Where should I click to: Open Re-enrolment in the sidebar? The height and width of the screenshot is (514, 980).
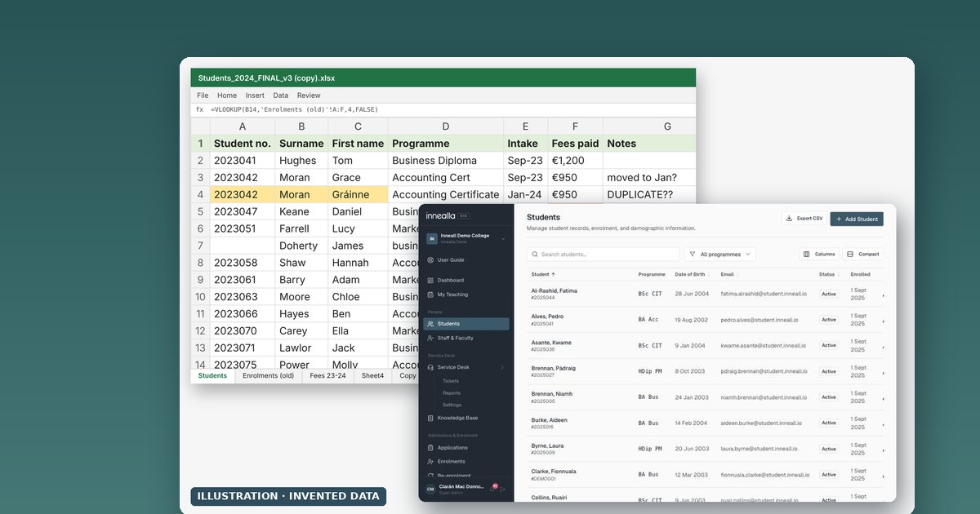coord(454,475)
